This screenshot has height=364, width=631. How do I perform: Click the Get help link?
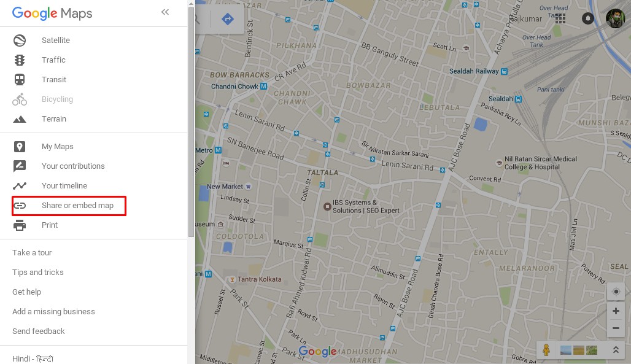(x=26, y=292)
